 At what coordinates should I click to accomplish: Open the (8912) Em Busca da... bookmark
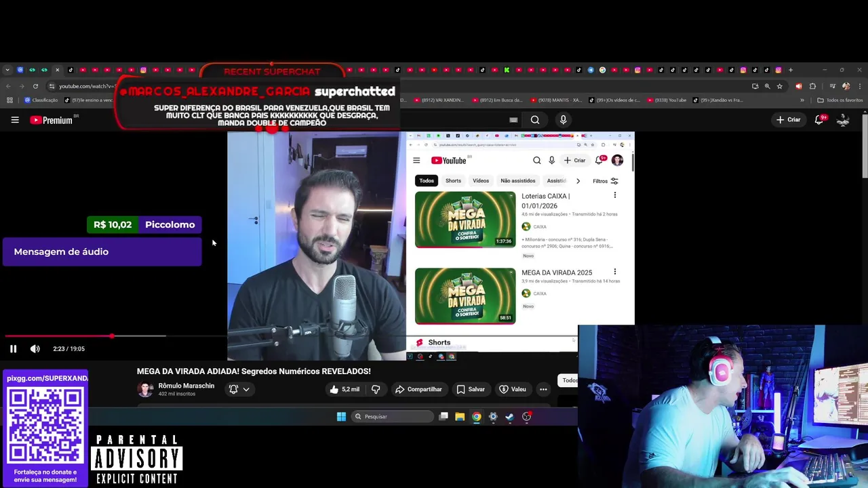pos(498,100)
